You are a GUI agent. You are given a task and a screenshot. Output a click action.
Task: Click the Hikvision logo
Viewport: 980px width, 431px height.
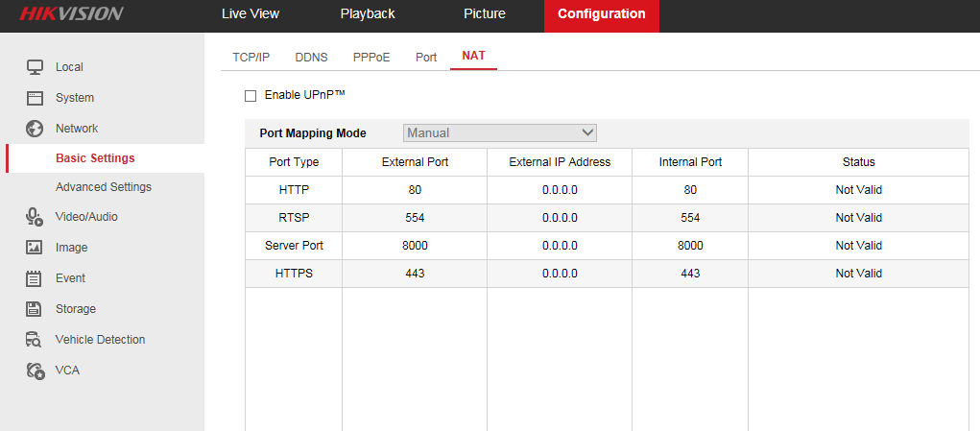tap(72, 14)
